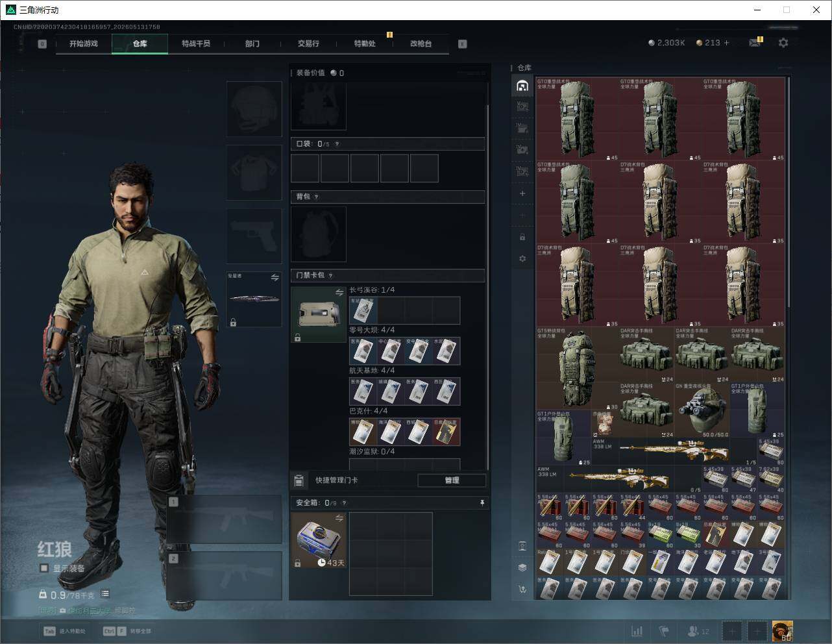832x644 pixels.
Task: Open the third warehouse sidebar container icon
Action: (x=522, y=128)
